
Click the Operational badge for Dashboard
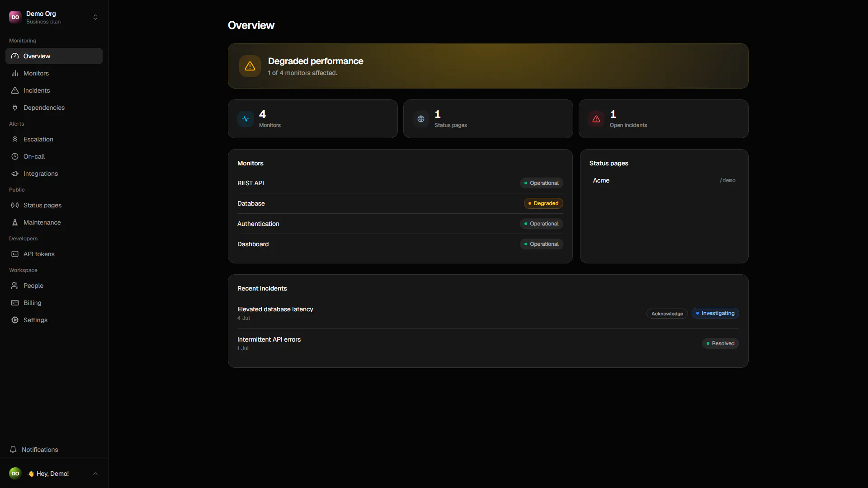(541, 244)
